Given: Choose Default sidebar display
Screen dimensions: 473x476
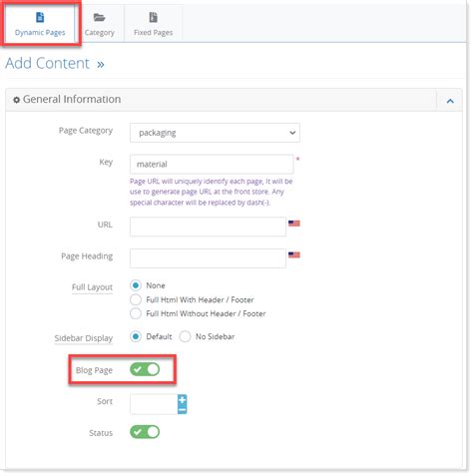Looking at the screenshot, I should point(136,336).
